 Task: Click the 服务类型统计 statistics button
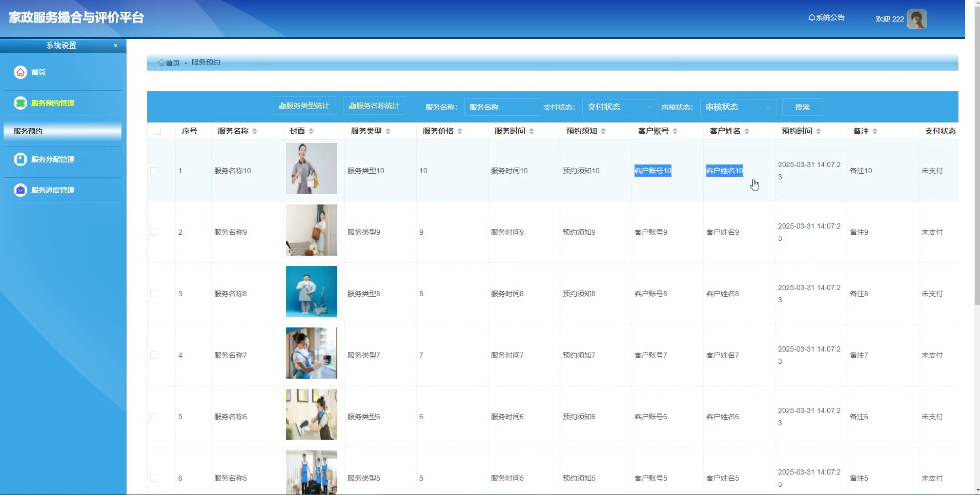pos(304,106)
